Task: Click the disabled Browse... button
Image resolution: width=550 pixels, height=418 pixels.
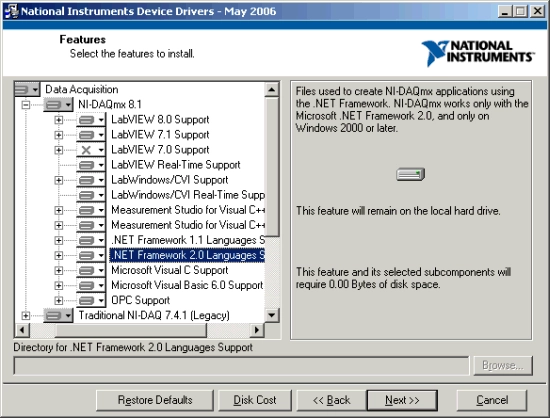Action: 503,366
